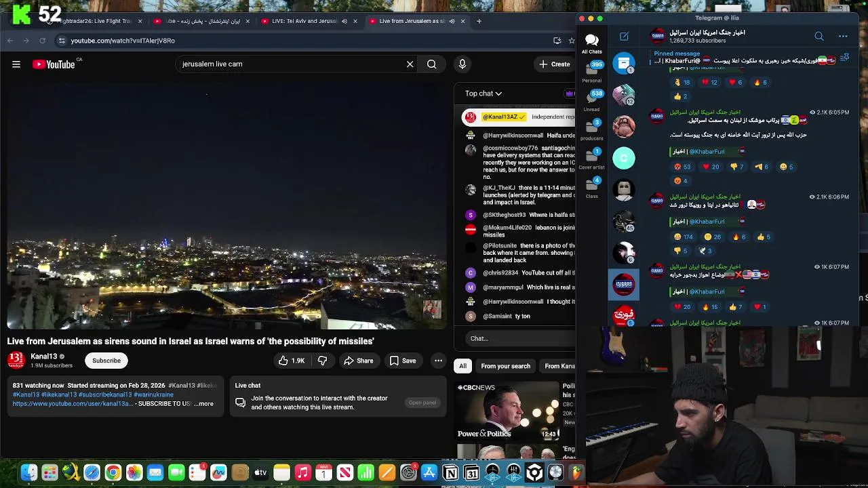Show the pinned messages list in Telegram
This screenshot has height=488, width=868.
(x=844, y=58)
